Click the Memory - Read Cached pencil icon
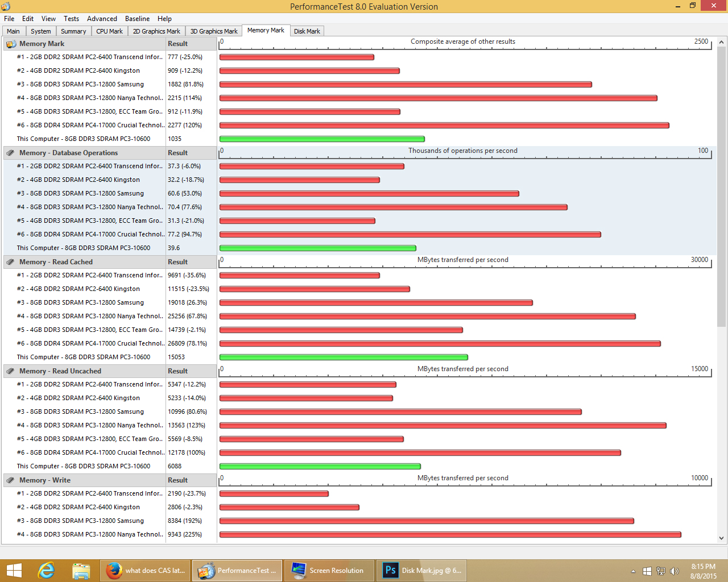The image size is (728, 582). click(11, 262)
